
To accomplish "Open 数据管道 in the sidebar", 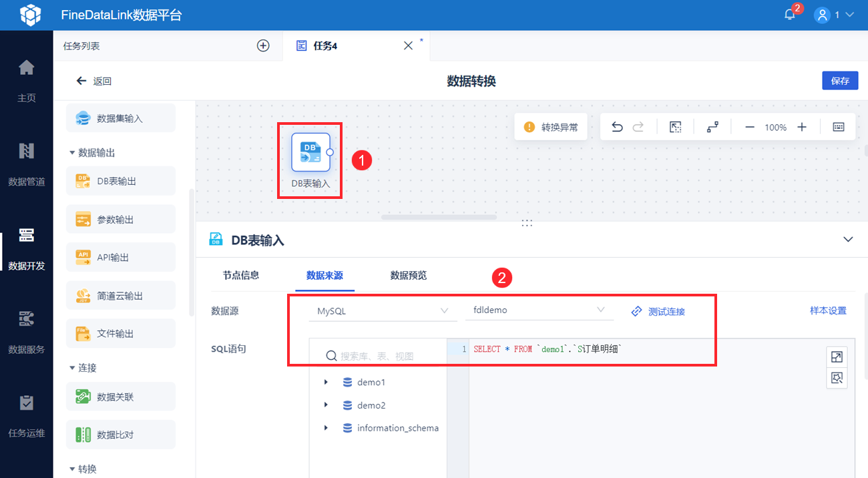I will [26, 164].
